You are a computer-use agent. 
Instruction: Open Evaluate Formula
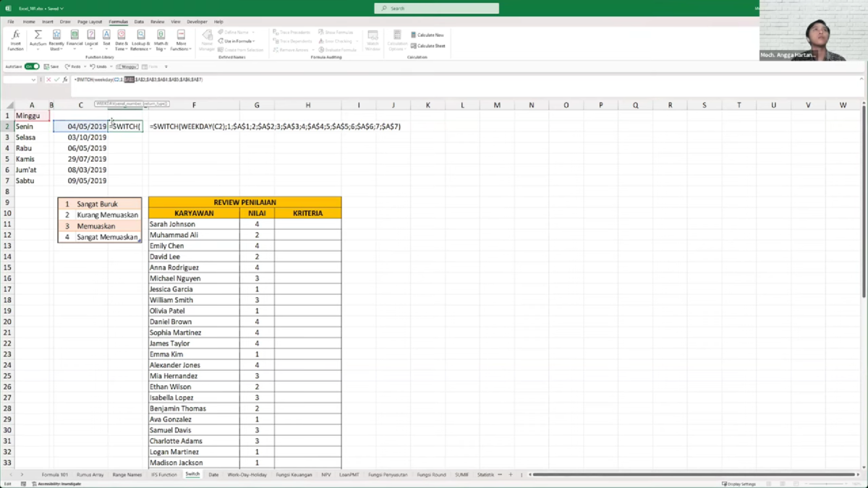pyautogui.click(x=338, y=50)
